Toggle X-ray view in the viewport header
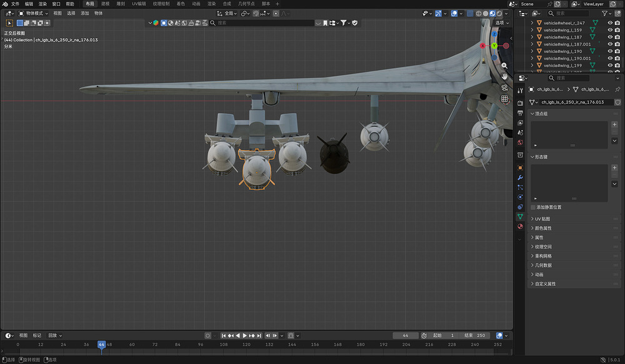625x364 pixels. click(470, 12)
